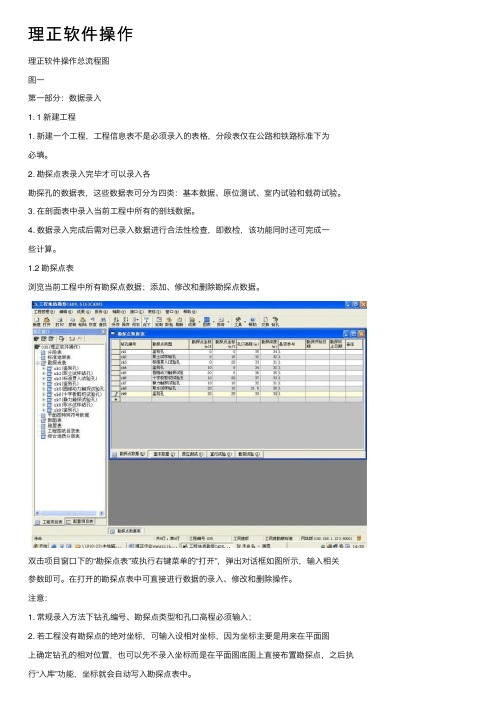Image resolution: width=504 pixels, height=713 pixels.
Task: Select 综合地质分层表 tree item
Action: tap(64, 436)
